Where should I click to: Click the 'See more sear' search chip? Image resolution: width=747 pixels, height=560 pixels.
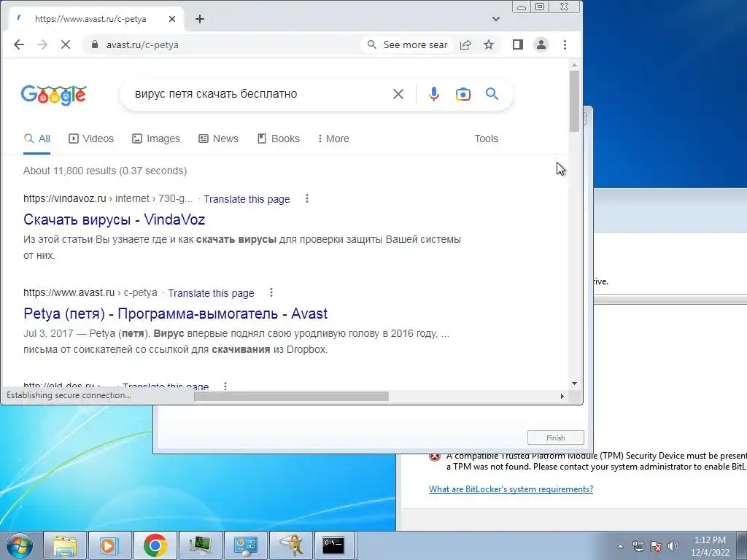408,44
